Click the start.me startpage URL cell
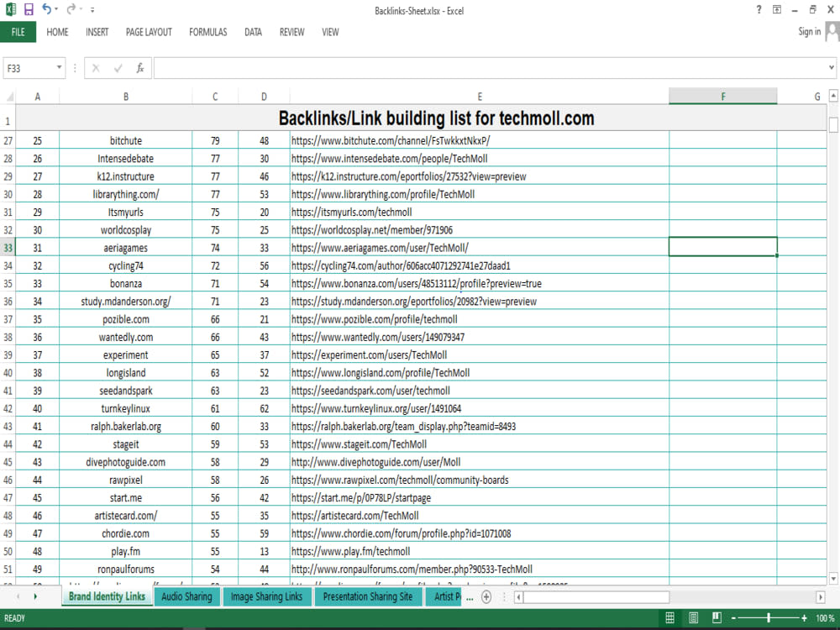 pos(480,498)
